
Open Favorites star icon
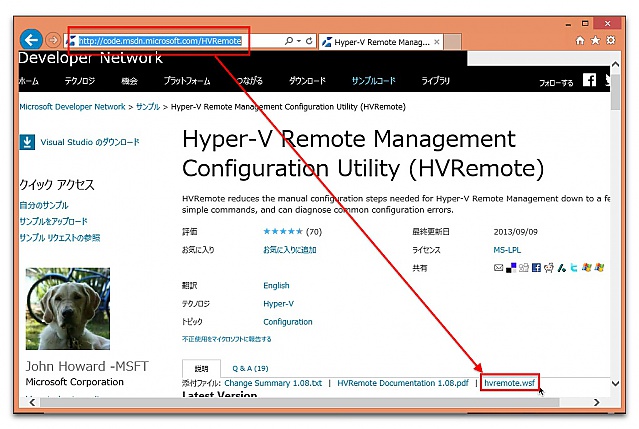click(595, 40)
